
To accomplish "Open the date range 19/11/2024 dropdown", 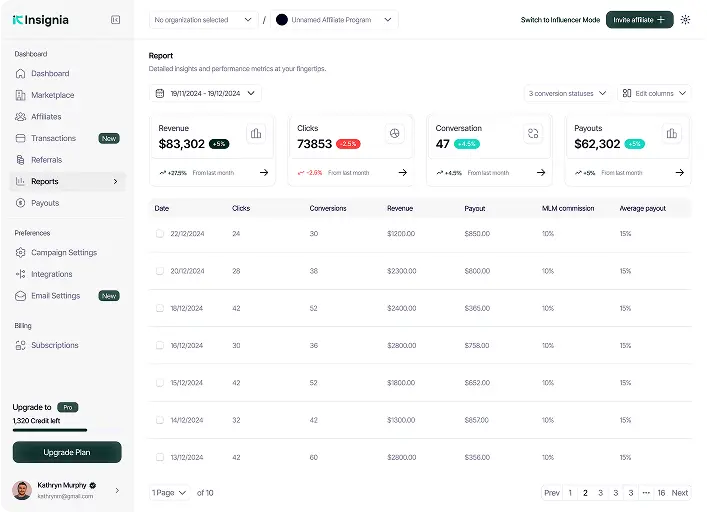I will click(x=205, y=93).
